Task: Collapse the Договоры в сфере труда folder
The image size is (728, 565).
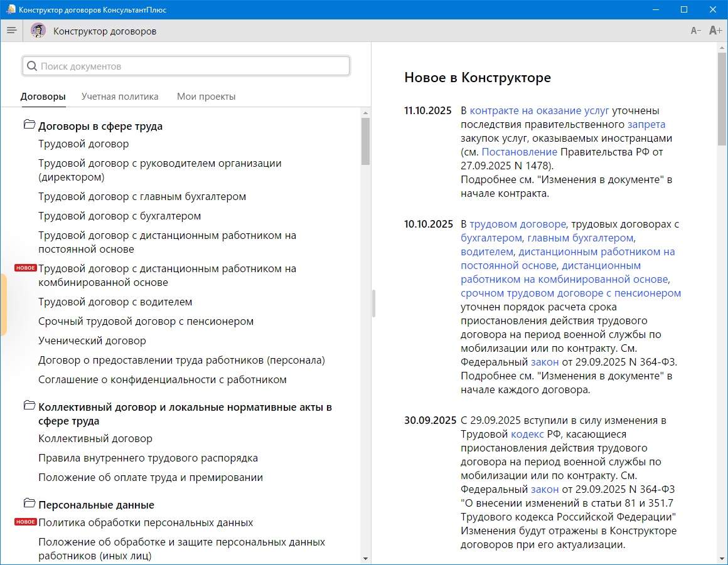Action: tap(29, 125)
